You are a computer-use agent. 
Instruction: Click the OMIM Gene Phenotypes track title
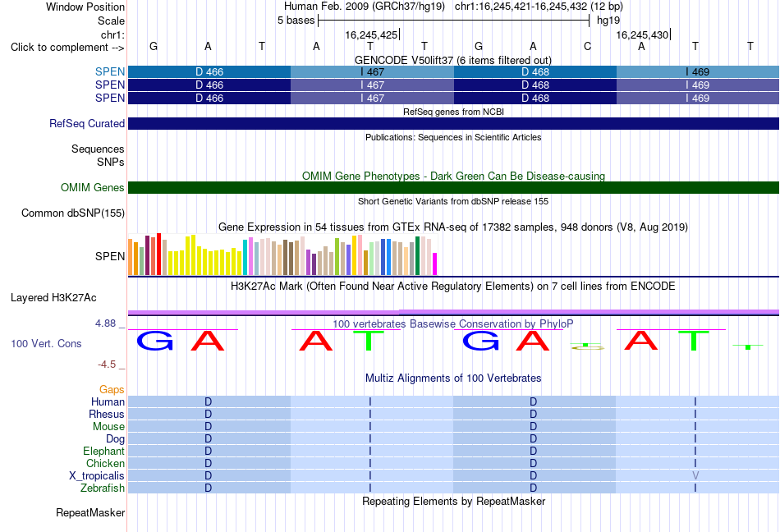click(x=454, y=176)
